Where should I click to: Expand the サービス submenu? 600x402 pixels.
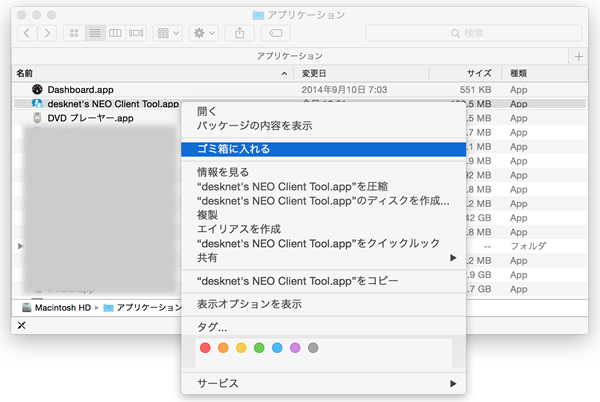tap(323, 383)
